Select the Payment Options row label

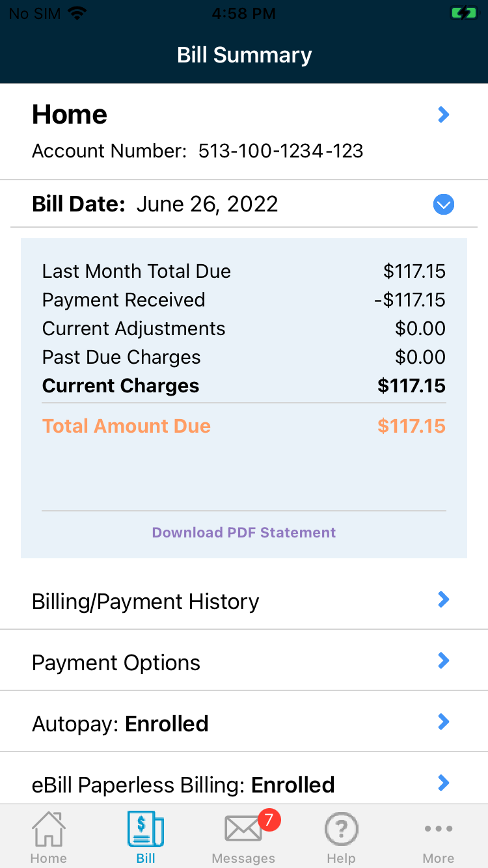coord(116,663)
